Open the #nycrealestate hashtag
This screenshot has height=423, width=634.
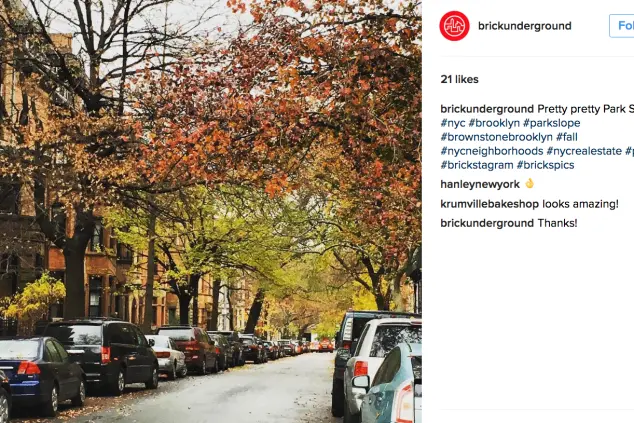click(x=584, y=151)
